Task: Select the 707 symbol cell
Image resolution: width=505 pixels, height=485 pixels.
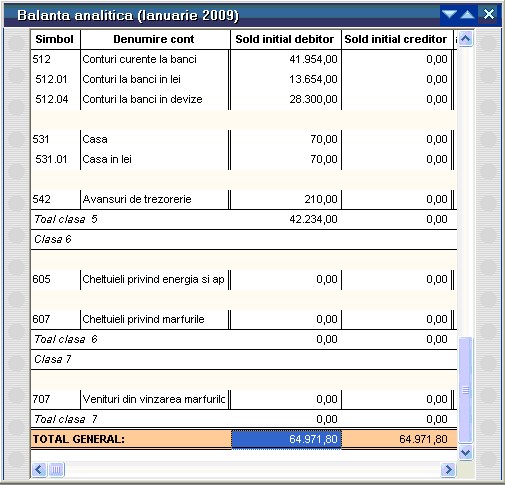Action: (55, 399)
